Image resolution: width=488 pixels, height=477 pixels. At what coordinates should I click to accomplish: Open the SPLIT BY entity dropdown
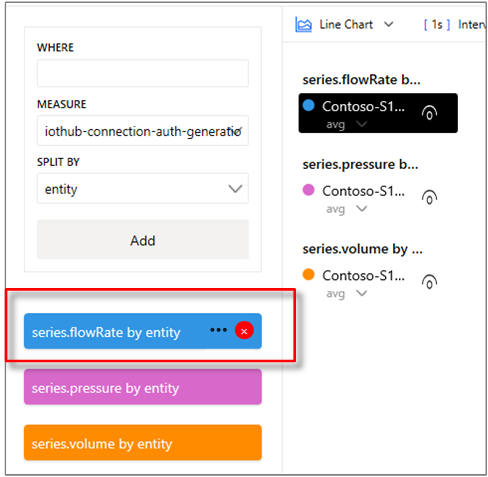click(143, 189)
